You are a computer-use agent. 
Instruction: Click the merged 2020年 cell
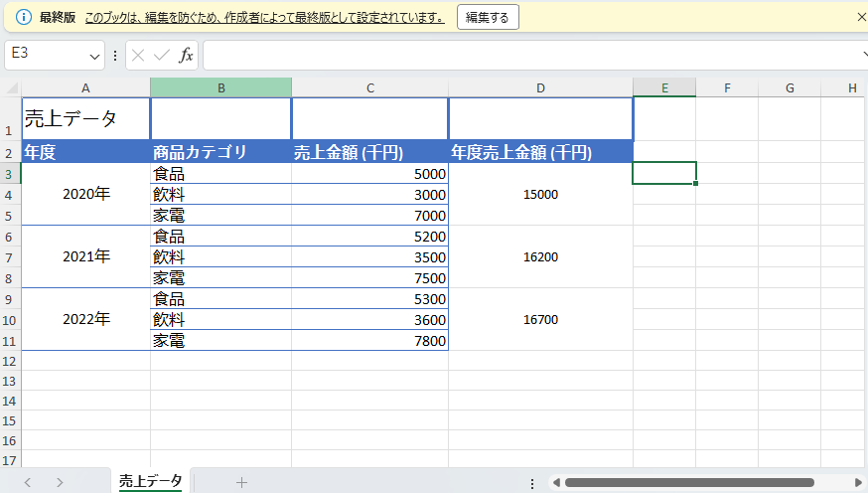[85, 194]
